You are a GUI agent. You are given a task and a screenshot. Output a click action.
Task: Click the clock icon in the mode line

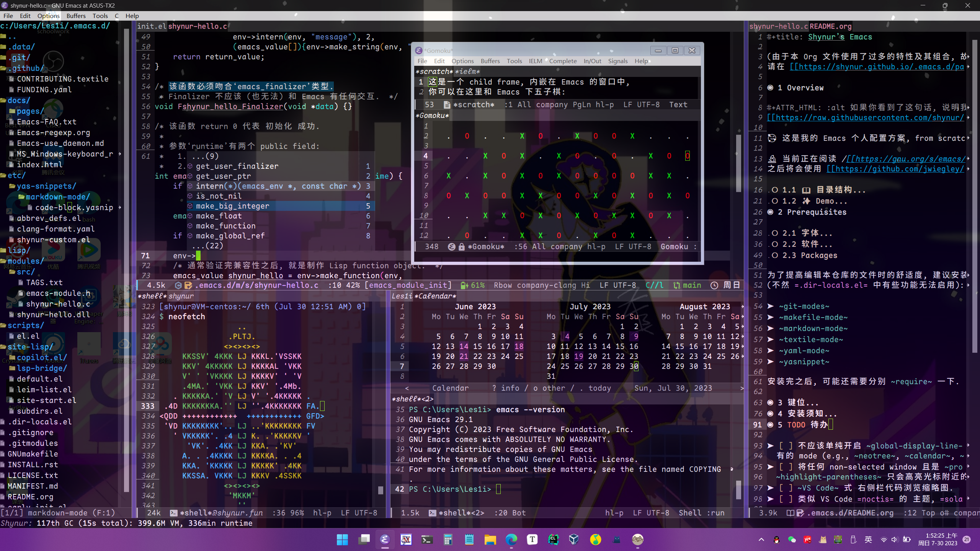[x=714, y=285]
